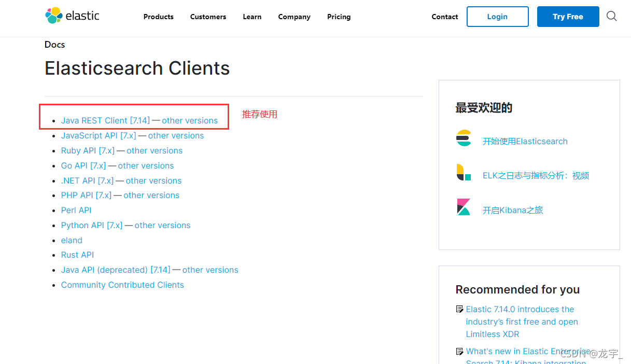Open the JavaScript API [7.x] link
The height and width of the screenshot is (364, 631).
coord(99,135)
